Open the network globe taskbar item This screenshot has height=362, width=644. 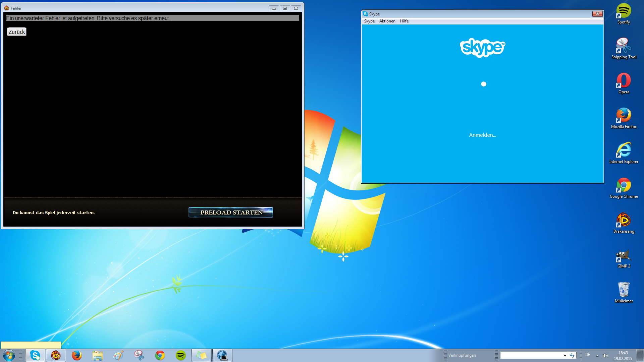click(222, 355)
